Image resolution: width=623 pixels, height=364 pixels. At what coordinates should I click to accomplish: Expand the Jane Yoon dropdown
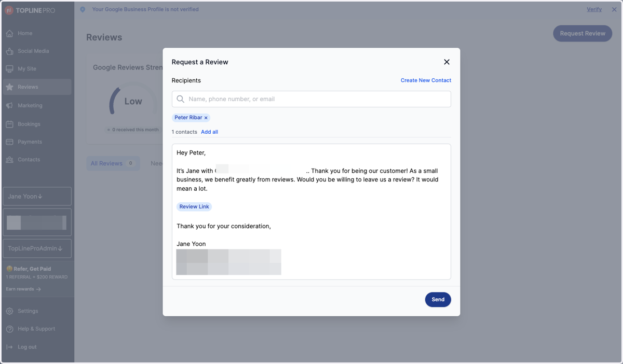click(37, 197)
